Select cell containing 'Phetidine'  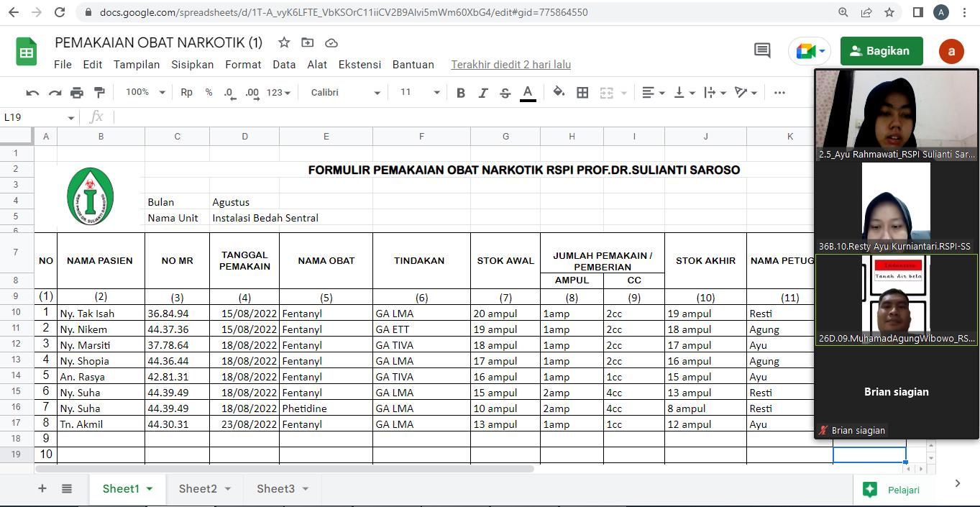click(x=326, y=408)
